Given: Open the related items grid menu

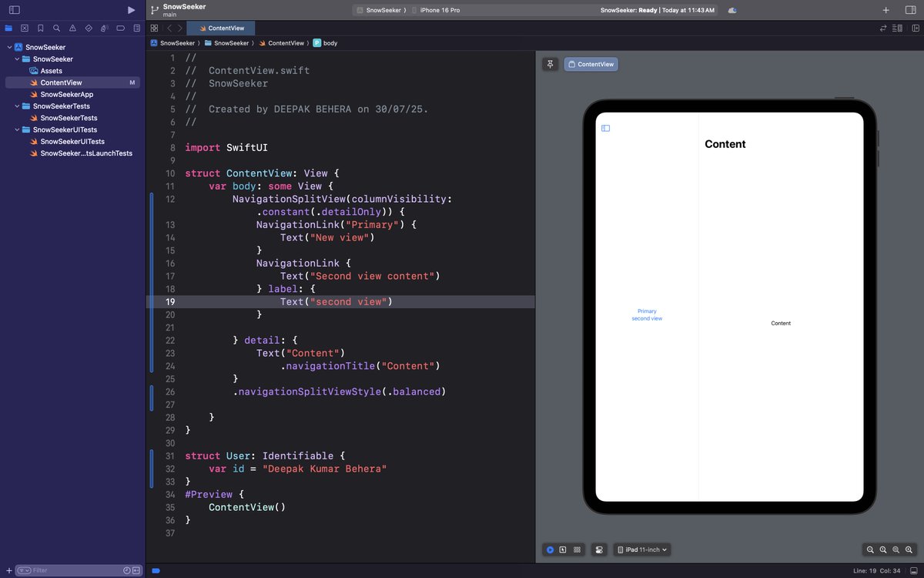Looking at the screenshot, I should coord(154,28).
